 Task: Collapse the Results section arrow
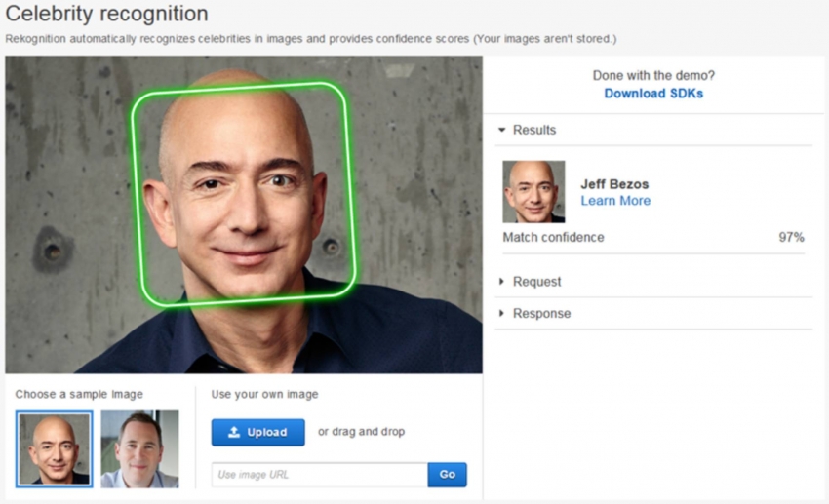pos(502,130)
